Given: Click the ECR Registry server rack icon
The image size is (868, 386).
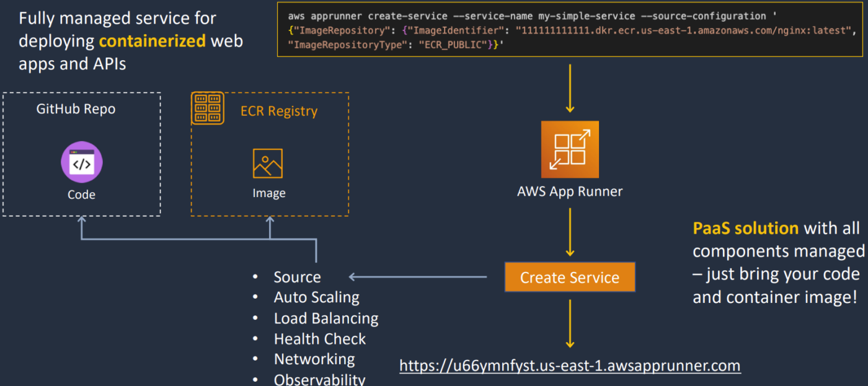Looking at the screenshot, I should (208, 108).
